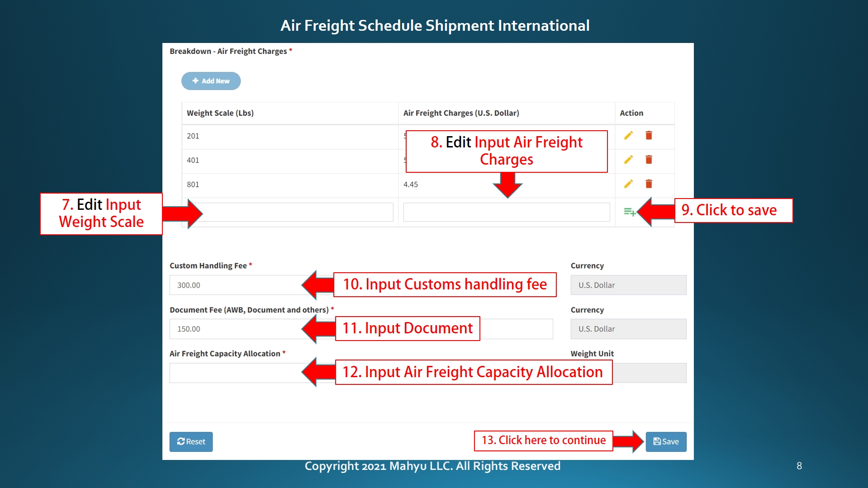Click the pencil edit icon for row 201
The width and height of the screenshot is (868, 488).
click(x=628, y=136)
